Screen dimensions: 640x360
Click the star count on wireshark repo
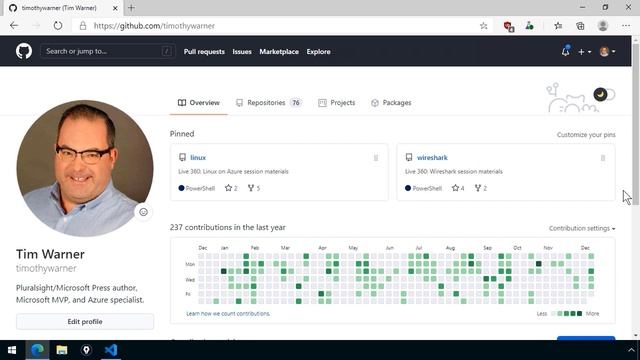tap(458, 188)
